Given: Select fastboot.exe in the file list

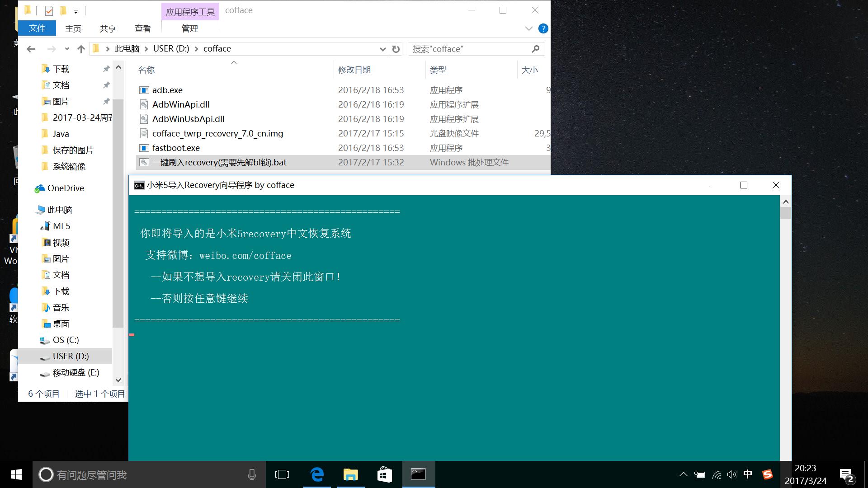Looking at the screenshot, I should (x=176, y=148).
